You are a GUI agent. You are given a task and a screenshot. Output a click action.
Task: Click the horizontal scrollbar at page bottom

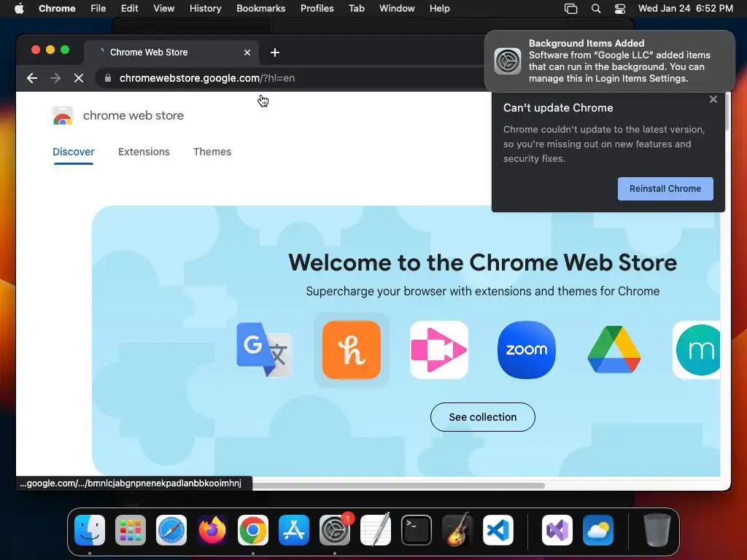398,486
